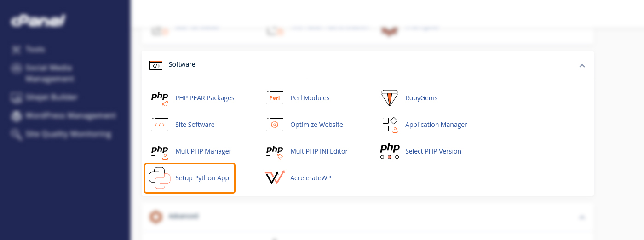Viewport: 644px width, 240px height.
Task: Click the PHP PEAR Packages icon
Action: point(160,98)
